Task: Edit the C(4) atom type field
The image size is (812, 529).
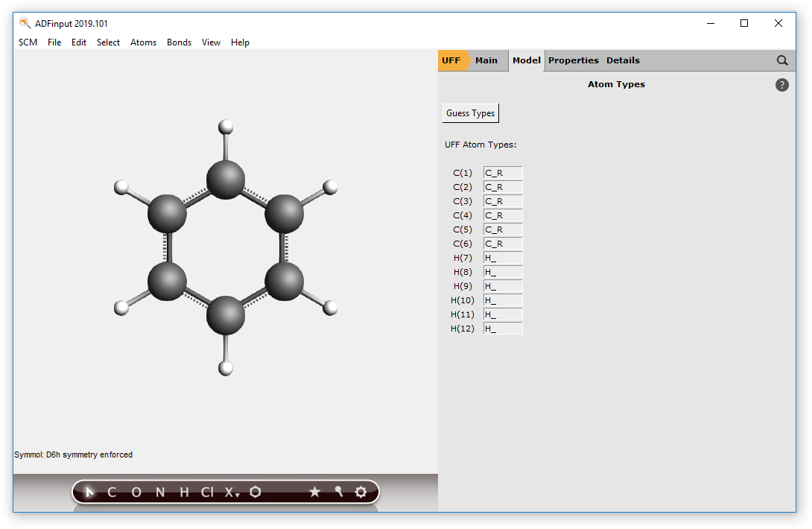Action: (503, 215)
